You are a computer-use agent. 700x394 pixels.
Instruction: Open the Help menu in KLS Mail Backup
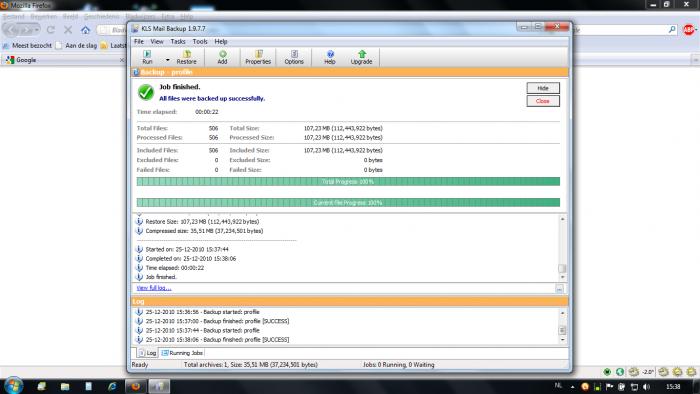coord(221,41)
